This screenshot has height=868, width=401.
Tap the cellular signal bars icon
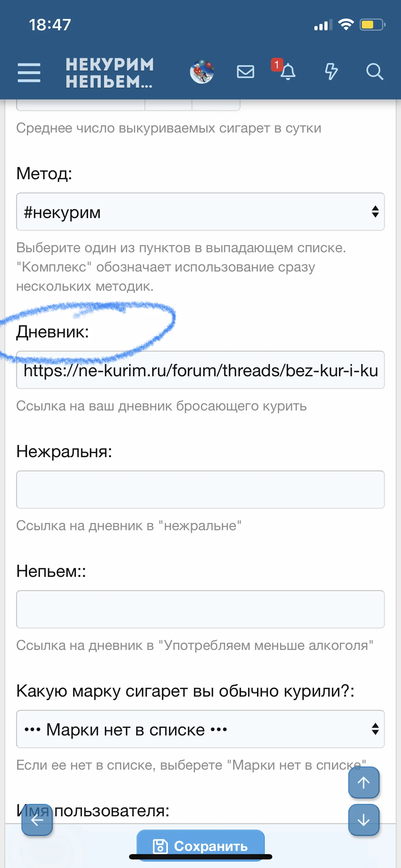(x=323, y=25)
